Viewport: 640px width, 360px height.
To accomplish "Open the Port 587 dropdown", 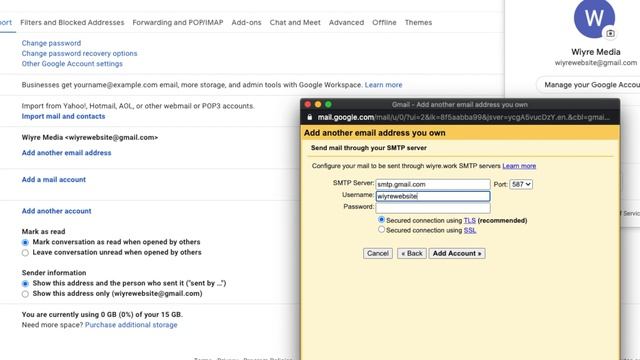I will point(521,184).
